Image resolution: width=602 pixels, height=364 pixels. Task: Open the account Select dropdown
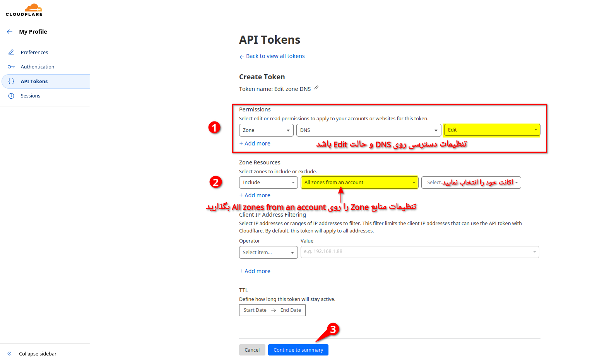pos(471,183)
